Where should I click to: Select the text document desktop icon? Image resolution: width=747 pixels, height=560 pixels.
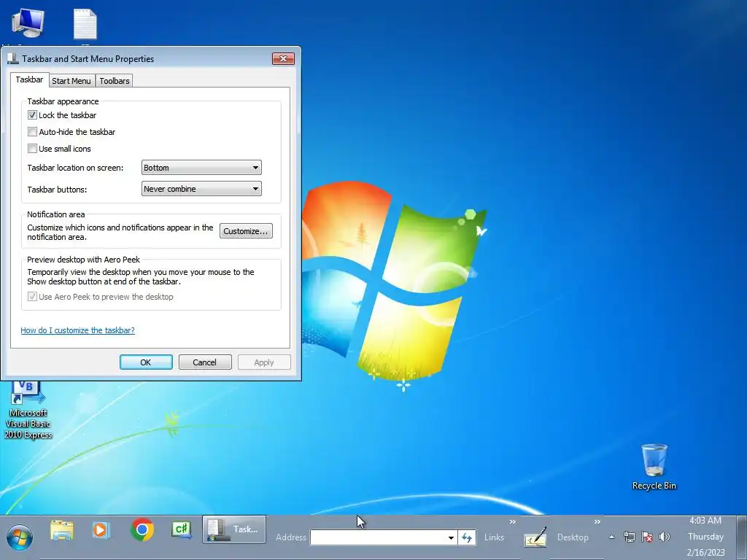point(85,24)
